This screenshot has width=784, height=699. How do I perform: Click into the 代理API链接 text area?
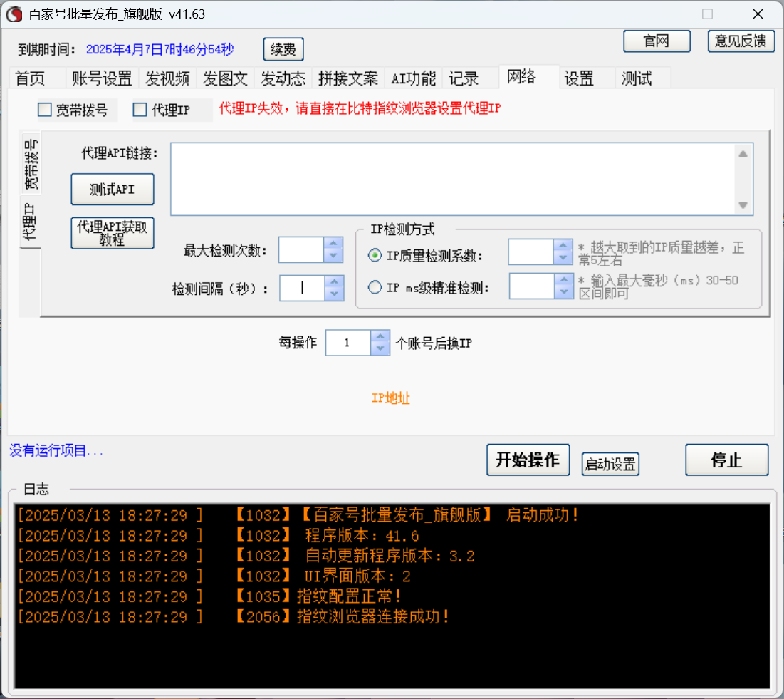[x=453, y=179]
